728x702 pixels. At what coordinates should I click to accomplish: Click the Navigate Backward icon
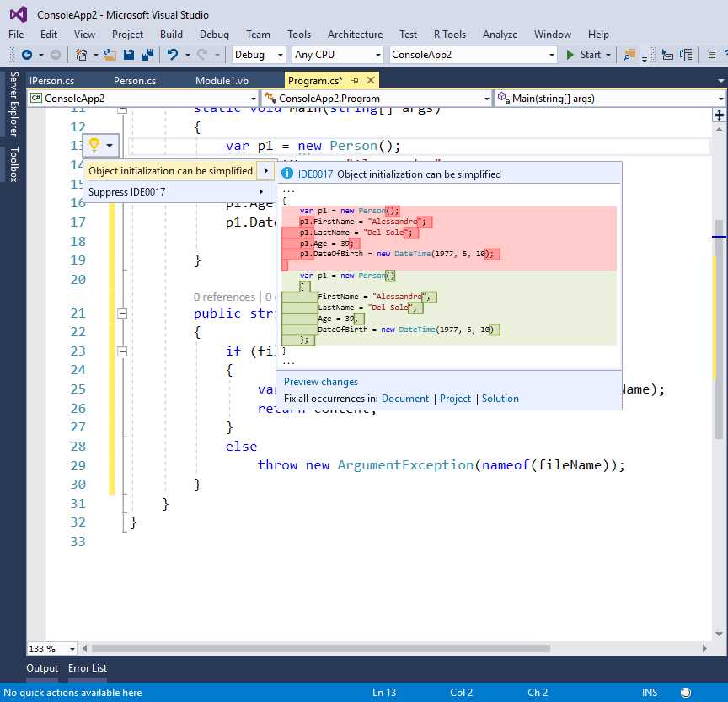tap(26, 56)
